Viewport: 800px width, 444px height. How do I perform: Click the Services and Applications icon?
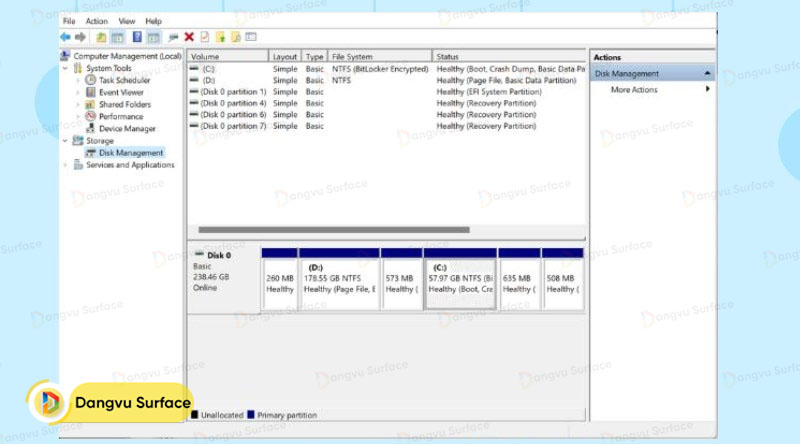coord(78,164)
